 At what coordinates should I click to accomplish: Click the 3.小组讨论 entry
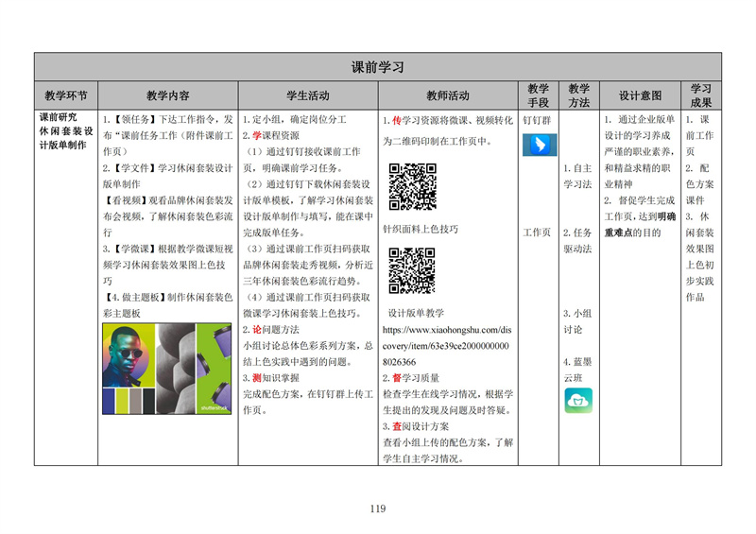coord(577,321)
